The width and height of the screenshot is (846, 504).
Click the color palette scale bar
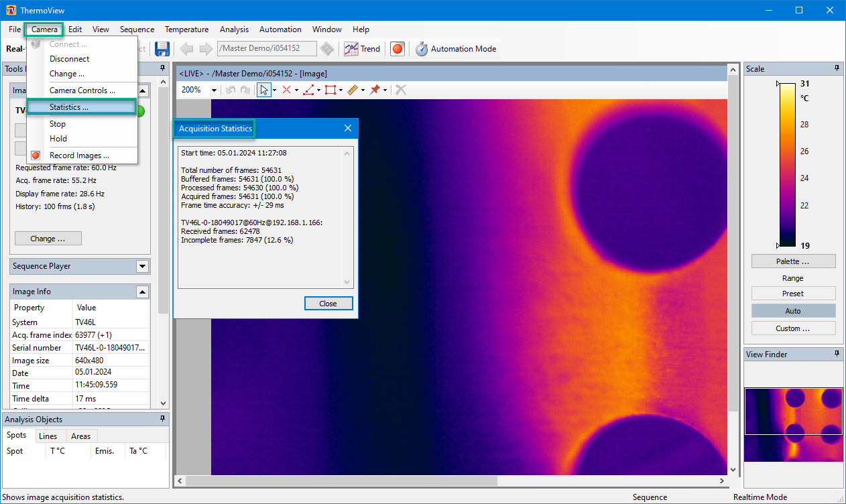(788, 165)
